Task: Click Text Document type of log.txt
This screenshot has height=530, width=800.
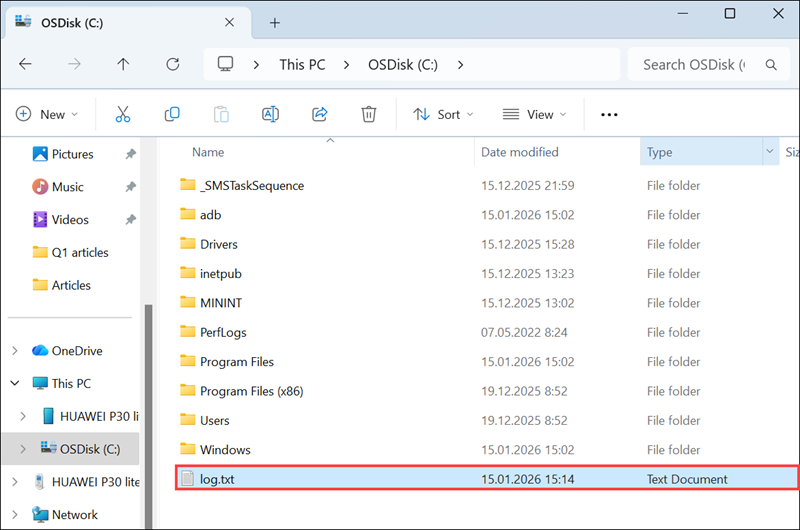Action: (687, 479)
